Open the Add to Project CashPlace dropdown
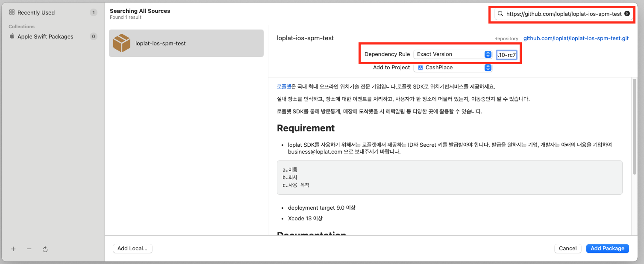 [453, 68]
